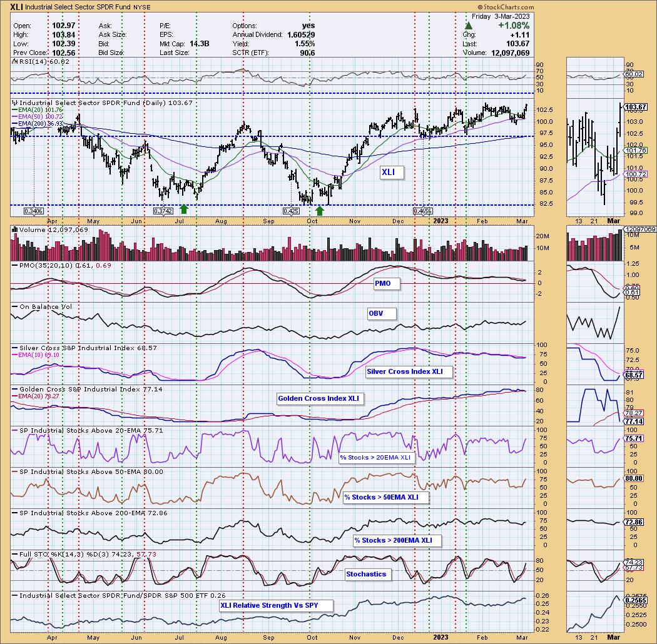Click the 0.3406 value label near April
This screenshot has width=657, height=644.
point(34,211)
